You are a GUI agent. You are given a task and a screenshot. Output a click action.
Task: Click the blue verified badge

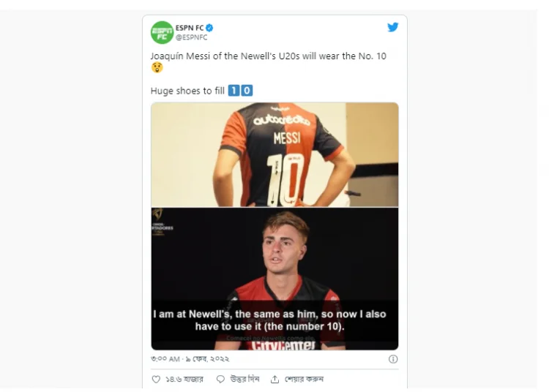click(209, 28)
